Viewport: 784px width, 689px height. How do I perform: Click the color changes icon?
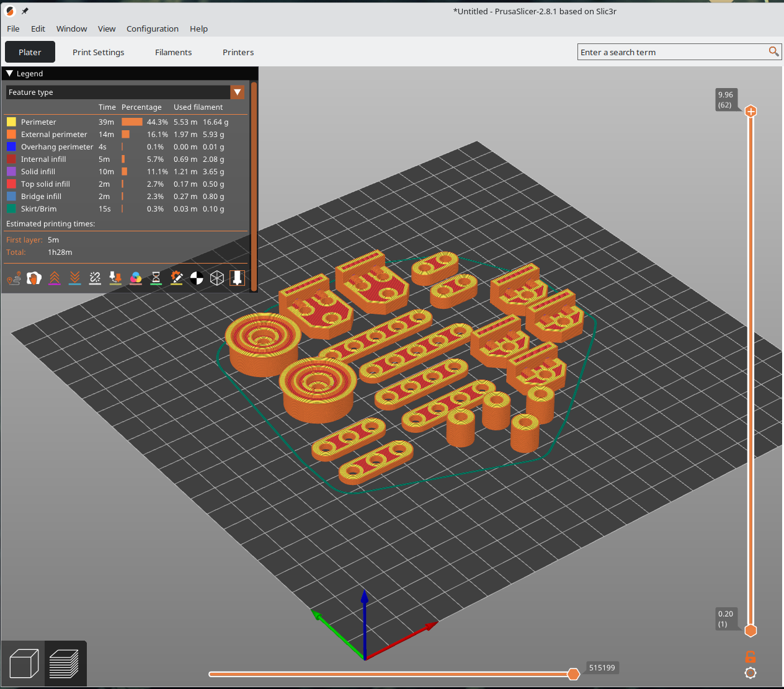pyautogui.click(x=136, y=278)
